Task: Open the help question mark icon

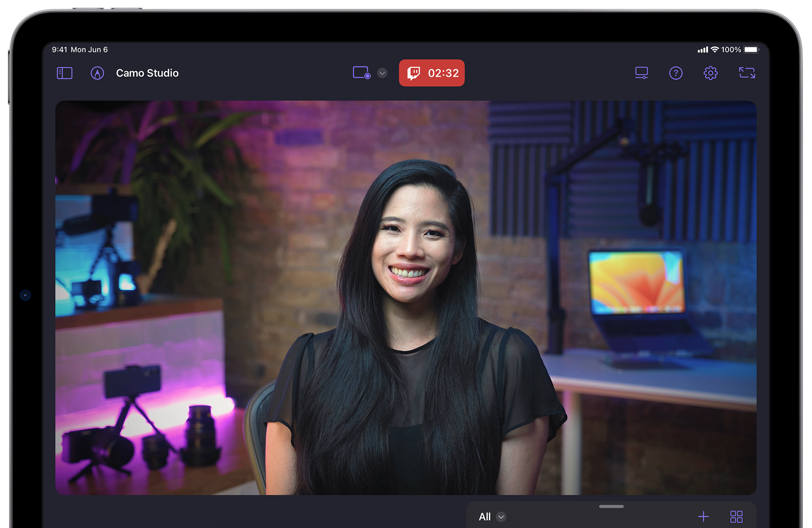Action: coord(676,73)
